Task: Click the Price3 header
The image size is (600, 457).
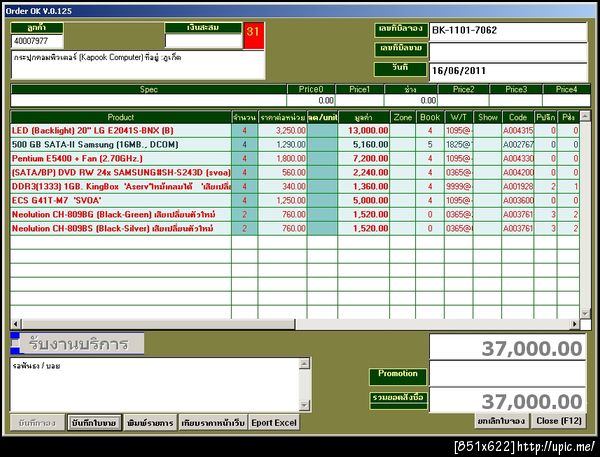Action: (x=516, y=89)
